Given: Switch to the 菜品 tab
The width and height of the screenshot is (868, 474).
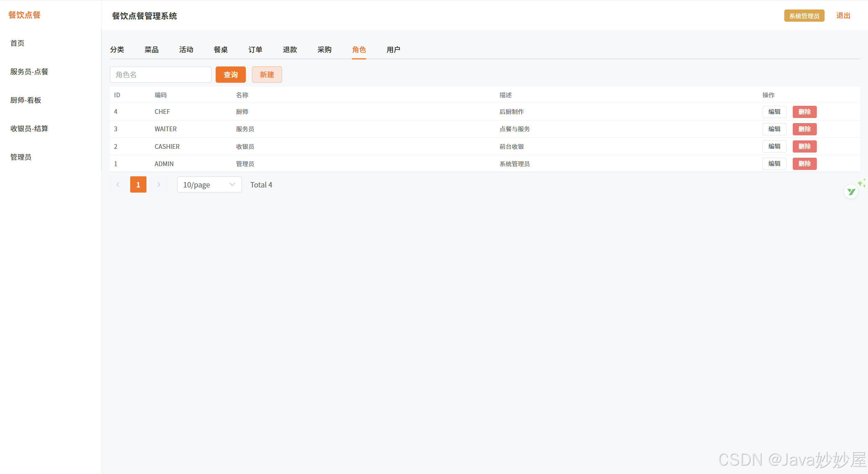Looking at the screenshot, I should [152, 50].
